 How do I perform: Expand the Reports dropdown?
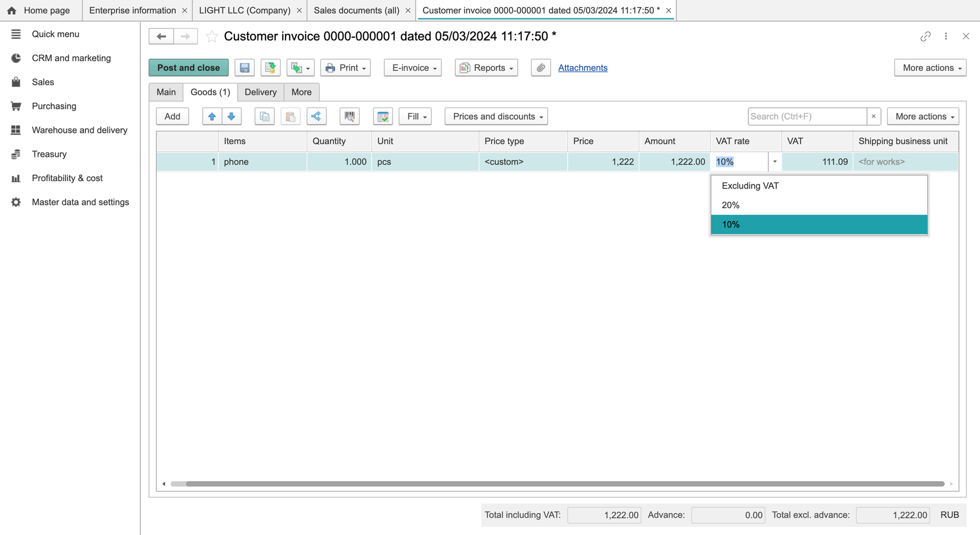(487, 68)
